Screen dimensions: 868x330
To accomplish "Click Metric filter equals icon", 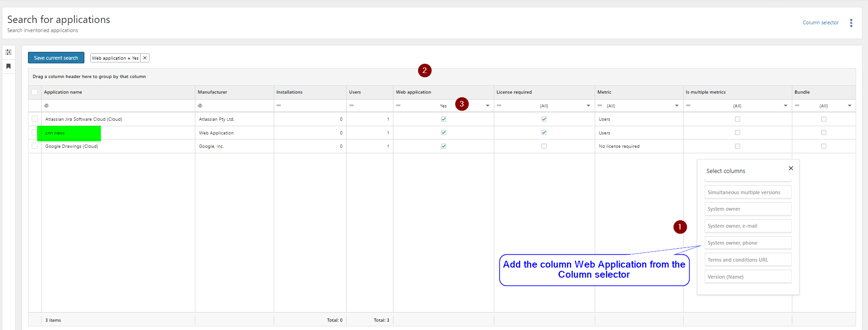I will (600, 106).
